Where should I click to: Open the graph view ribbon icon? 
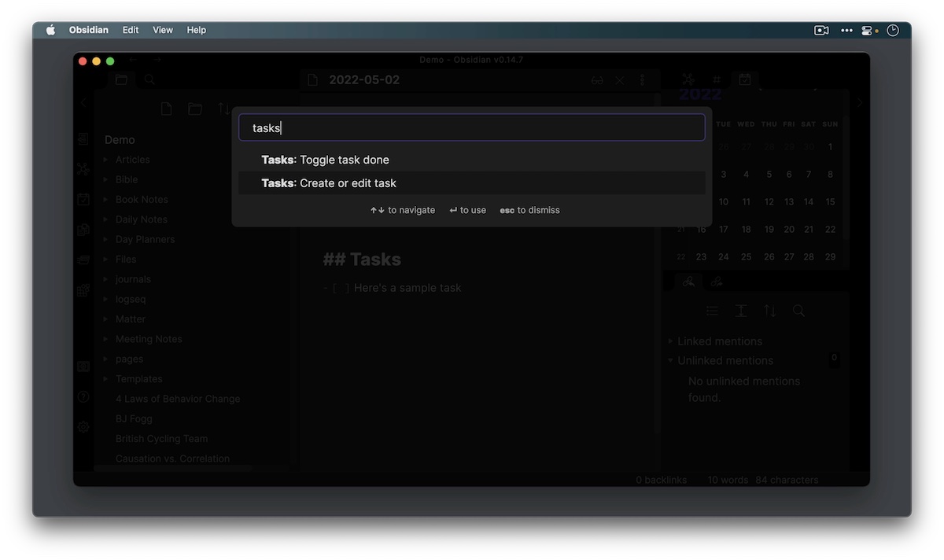[x=83, y=168]
